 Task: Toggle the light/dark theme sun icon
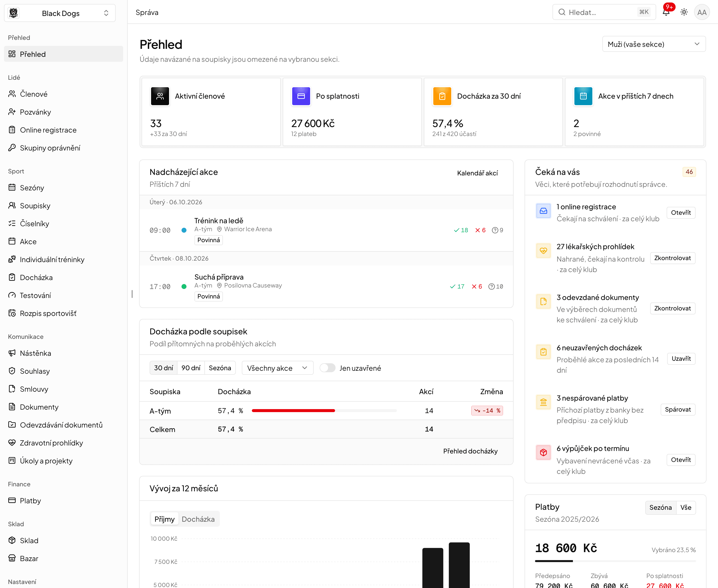pos(684,12)
